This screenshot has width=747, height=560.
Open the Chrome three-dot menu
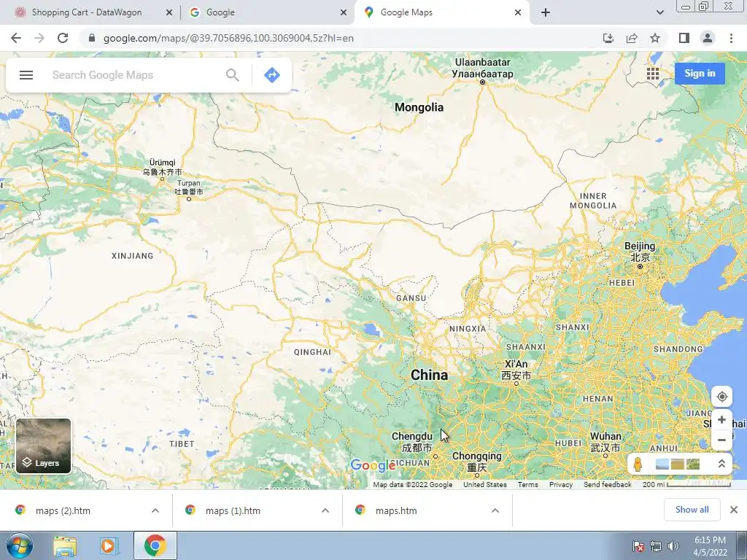(x=731, y=38)
